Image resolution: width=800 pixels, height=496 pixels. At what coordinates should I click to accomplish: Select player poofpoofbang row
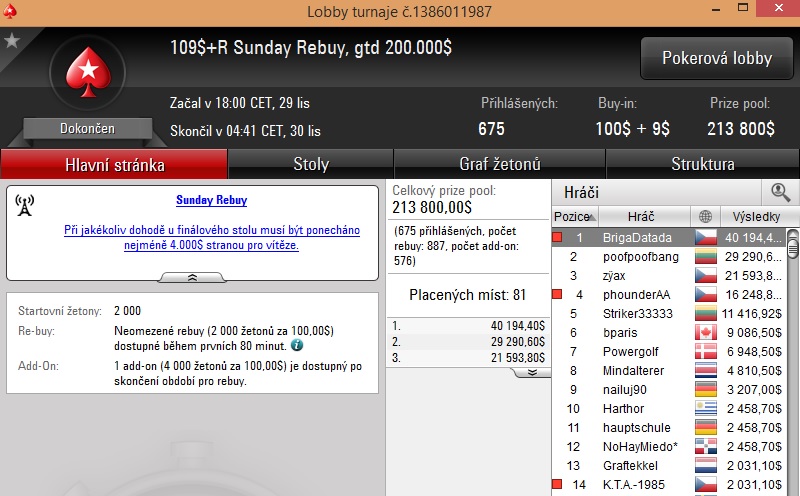669,256
